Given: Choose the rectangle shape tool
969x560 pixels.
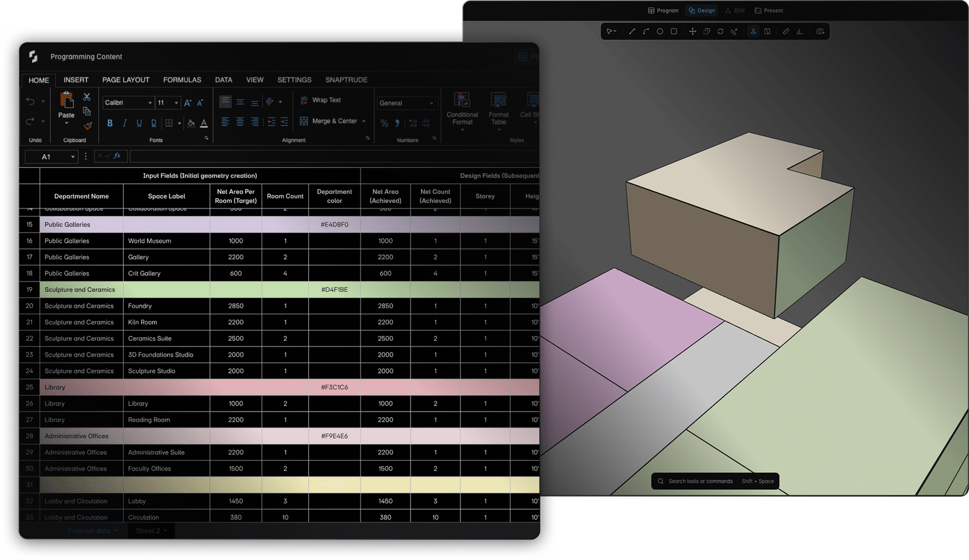Looking at the screenshot, I should coord(673,31).
